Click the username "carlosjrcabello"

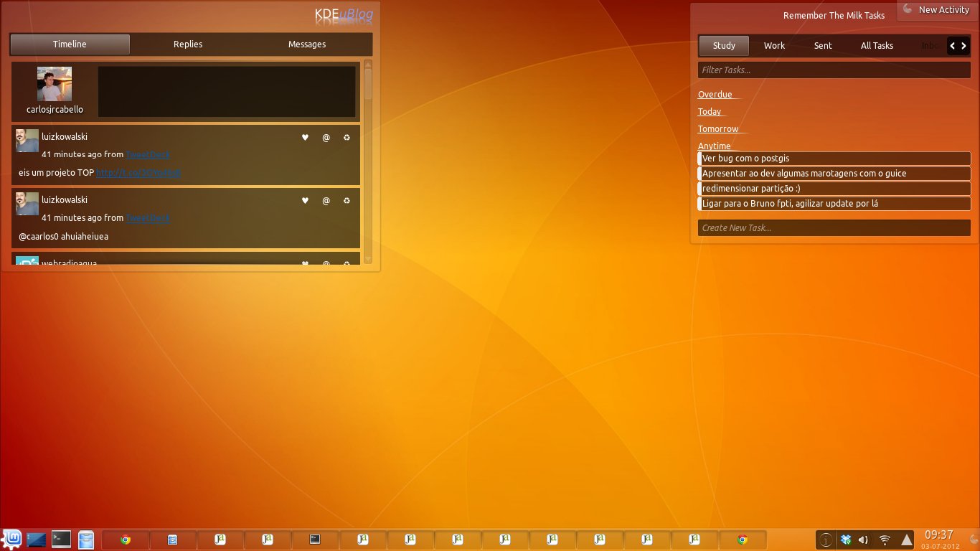click(x=55, y=110)
